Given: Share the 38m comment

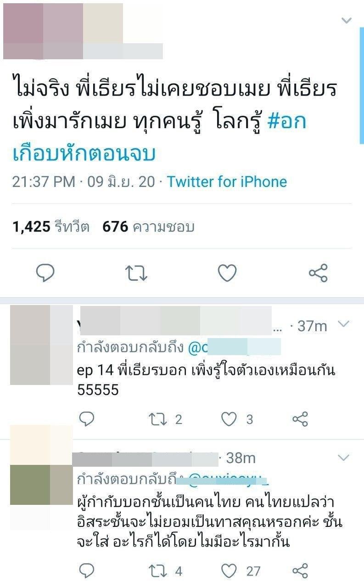Looking at the screenshot, I should [x=300, y=571].
